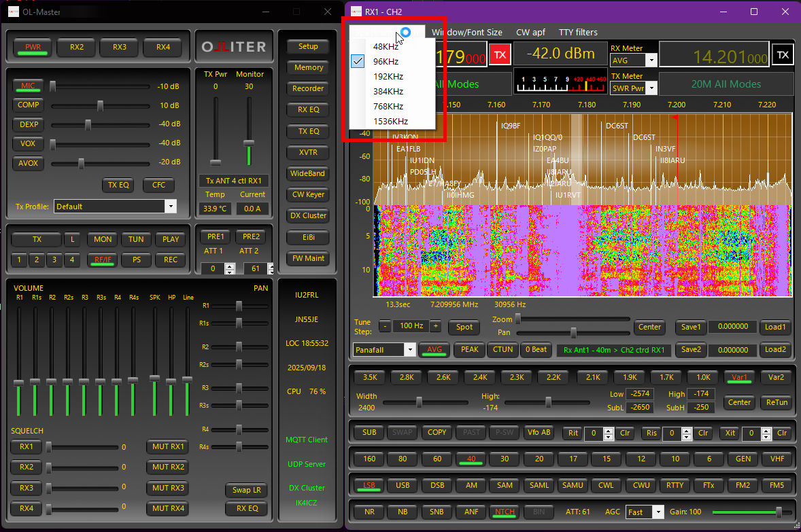801x532 pixels.
Task: Mute receiver 2 with MUT RX2
Action: (x=167, y=467)
